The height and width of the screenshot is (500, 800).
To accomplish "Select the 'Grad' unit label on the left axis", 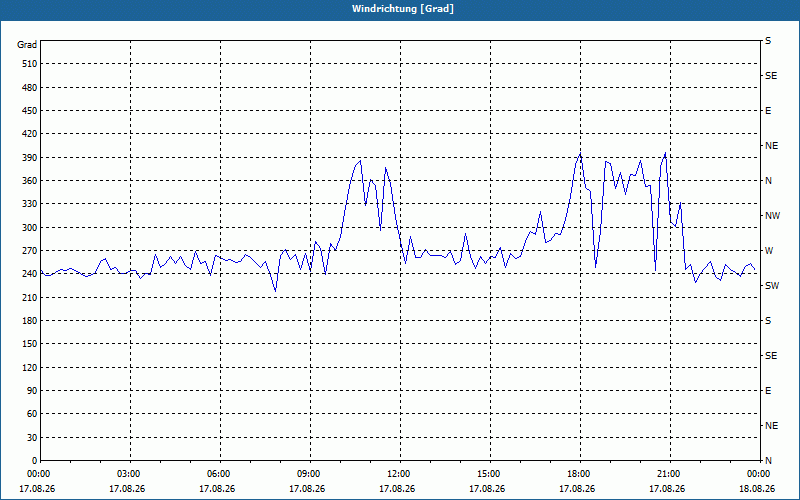I will [x=27, y=45].
